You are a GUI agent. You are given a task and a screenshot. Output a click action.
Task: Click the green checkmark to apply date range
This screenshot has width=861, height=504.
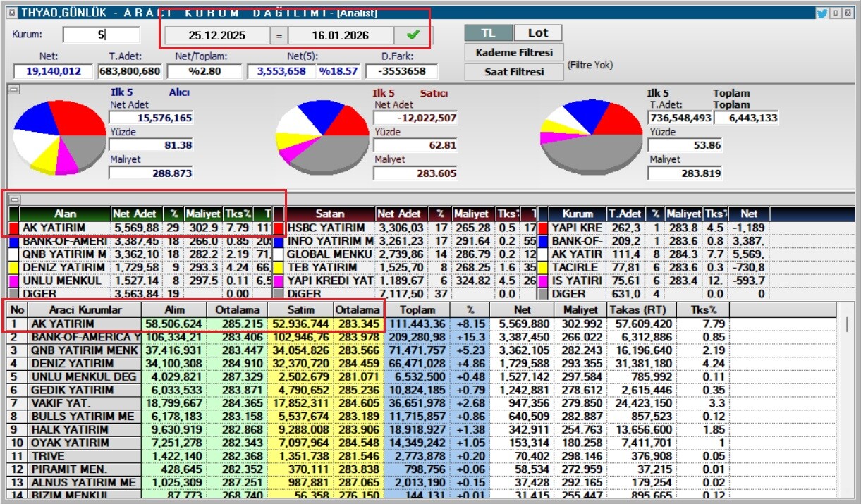[x=413, y=35]
